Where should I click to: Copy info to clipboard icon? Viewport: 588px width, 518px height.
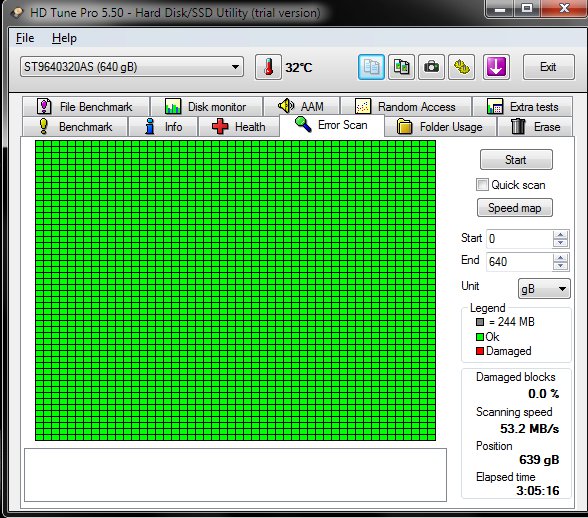371,67
